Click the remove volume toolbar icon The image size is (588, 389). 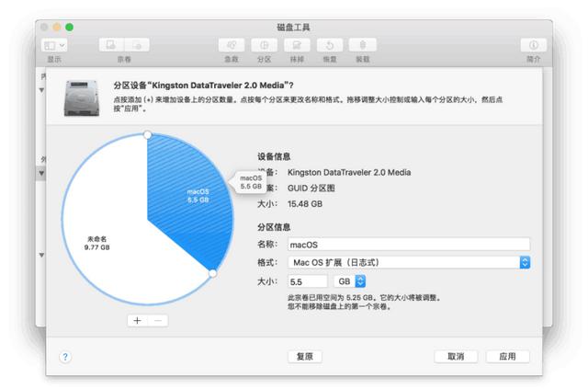pyautogui.click(x=137, y=45)
